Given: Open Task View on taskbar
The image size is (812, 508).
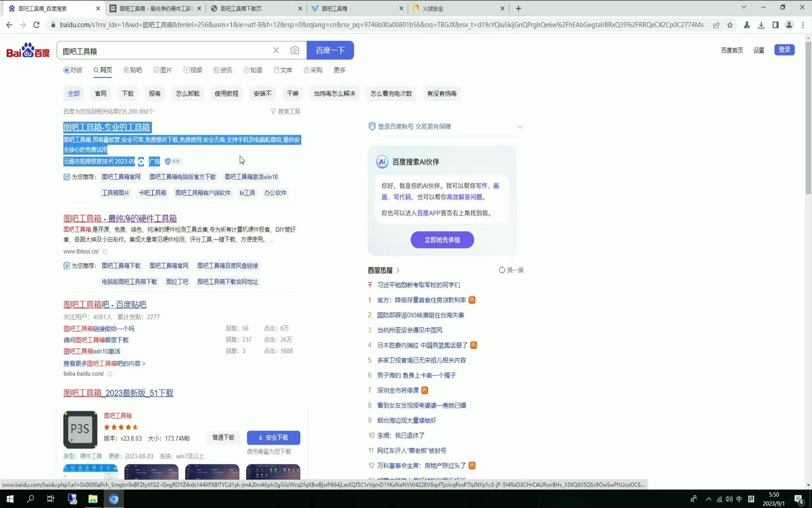Looking at the screenshot, I should coord(51,499).
